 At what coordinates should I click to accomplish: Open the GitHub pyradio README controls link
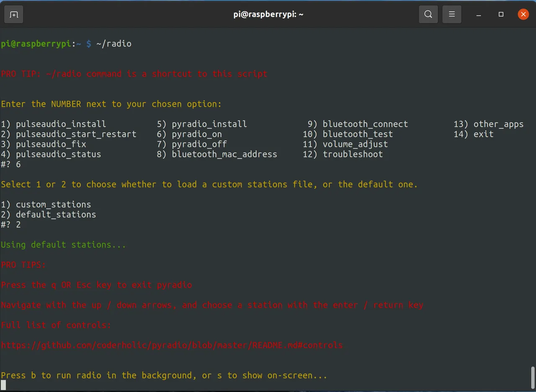tap(172, 346)
